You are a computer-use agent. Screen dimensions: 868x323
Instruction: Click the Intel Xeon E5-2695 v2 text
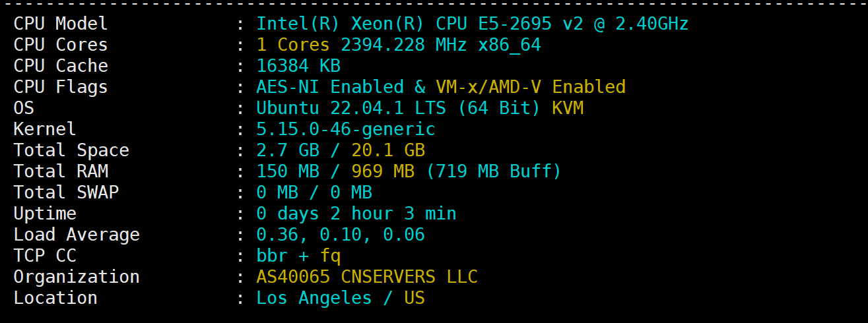472,24
